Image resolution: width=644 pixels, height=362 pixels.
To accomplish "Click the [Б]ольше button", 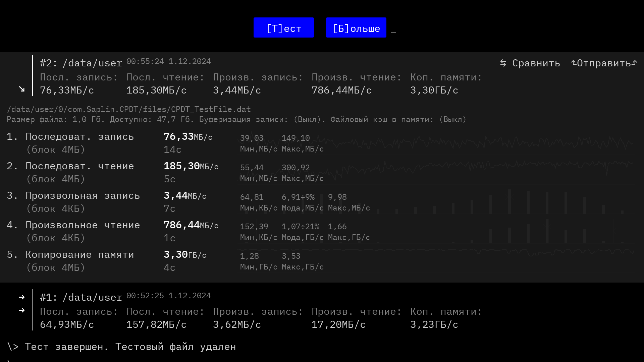I will tap(356, 28).
